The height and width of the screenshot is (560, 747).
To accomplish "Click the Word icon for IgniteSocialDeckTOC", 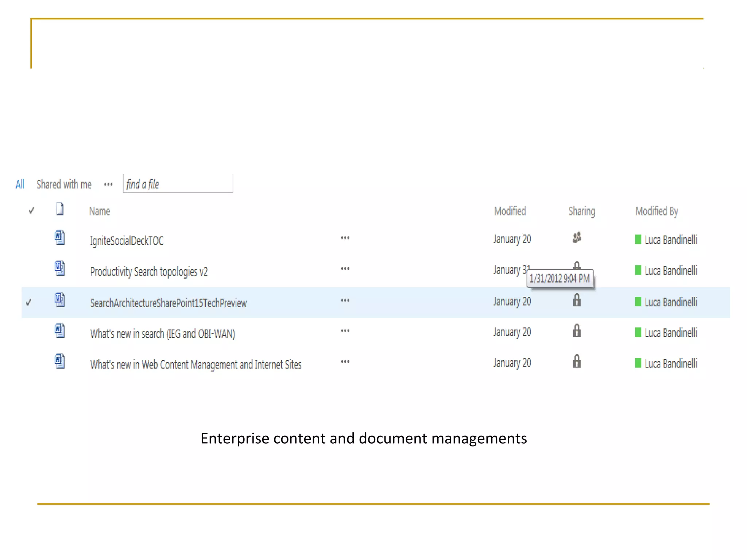I will (x=60, y=238).
